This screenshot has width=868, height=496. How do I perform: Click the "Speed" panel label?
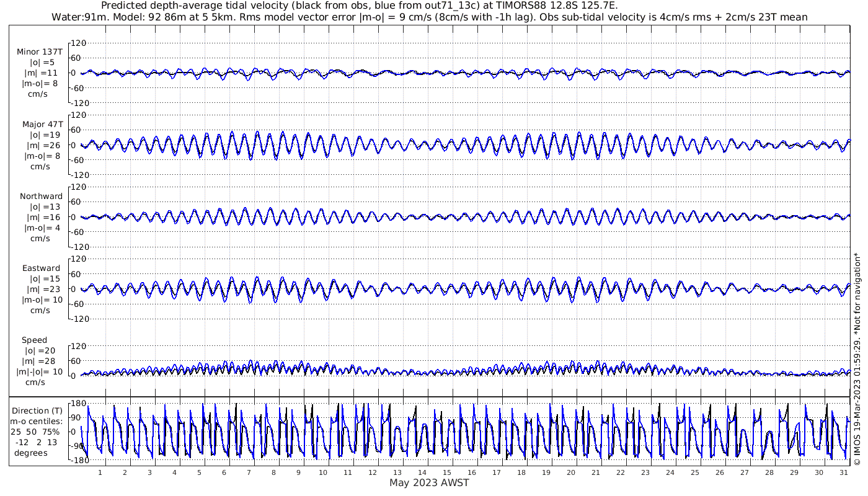tap(34, 340)
